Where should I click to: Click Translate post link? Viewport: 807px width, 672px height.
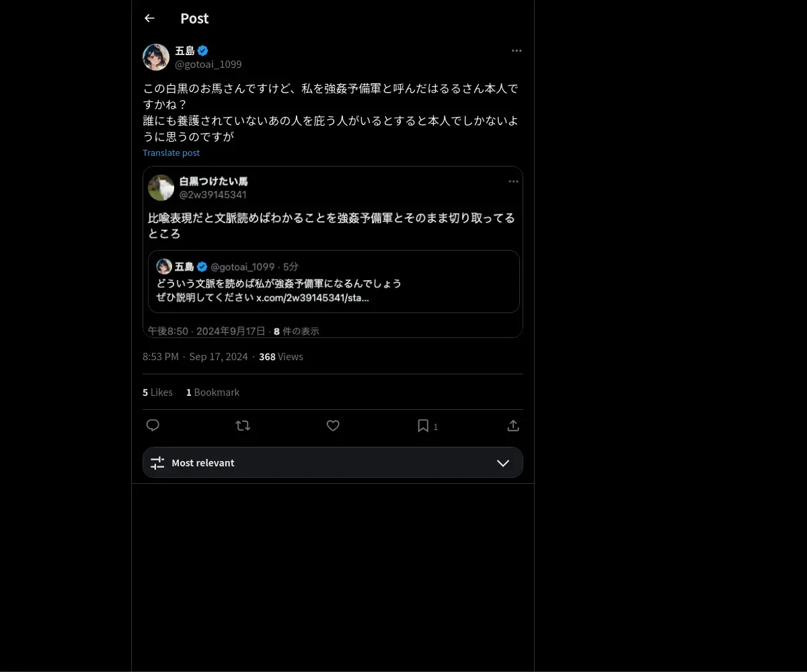[x=171, y=153]
